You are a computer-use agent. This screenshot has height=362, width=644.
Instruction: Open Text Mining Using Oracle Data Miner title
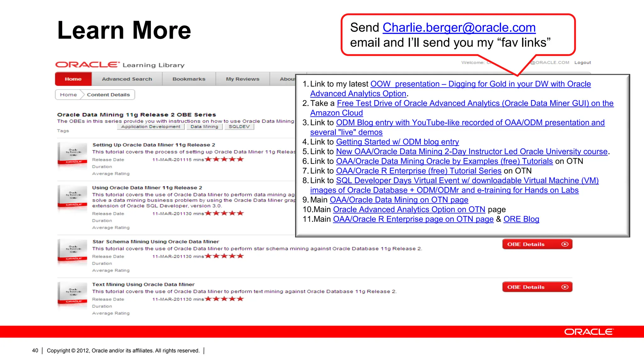[143, 284]
